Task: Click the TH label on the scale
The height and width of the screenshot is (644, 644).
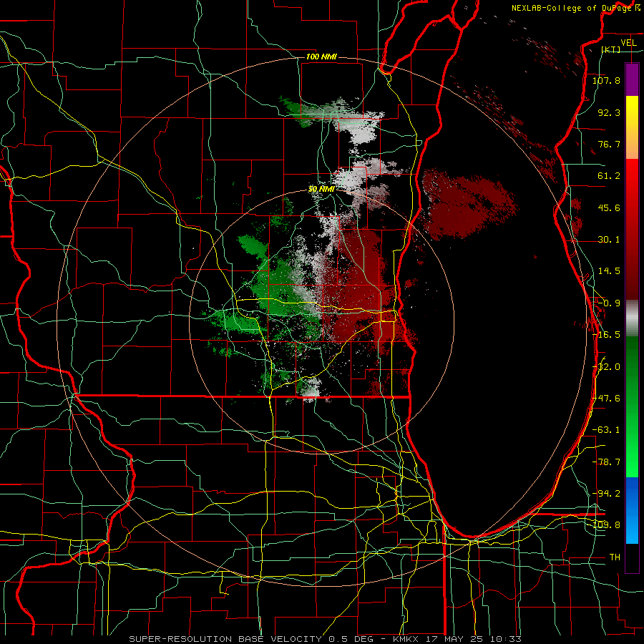Action: pos(615,557)
